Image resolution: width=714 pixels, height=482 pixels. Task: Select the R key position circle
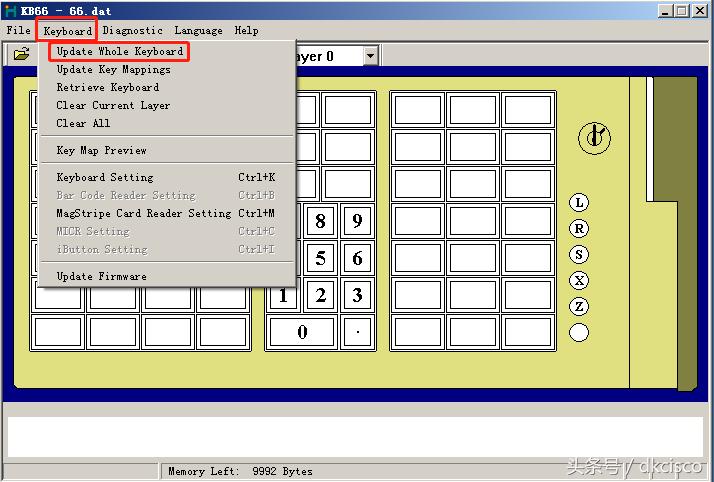click(579, 229)
